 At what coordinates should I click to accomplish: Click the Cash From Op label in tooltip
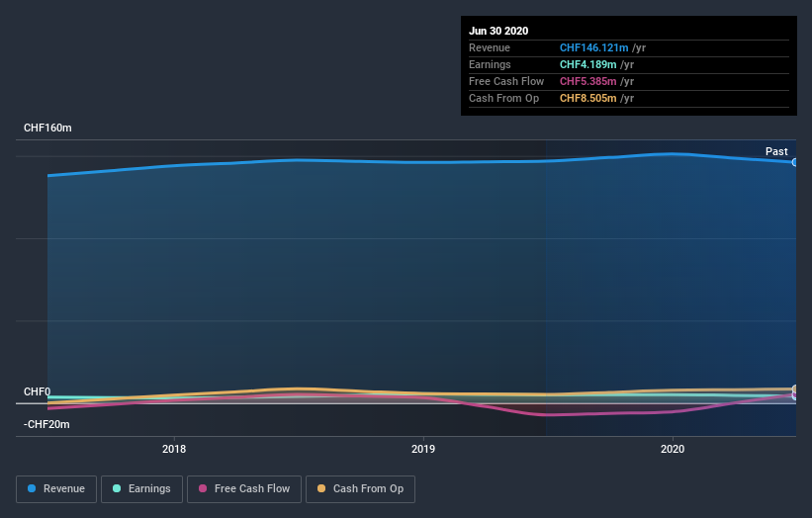pyautogui.click(x=503, y=98)
